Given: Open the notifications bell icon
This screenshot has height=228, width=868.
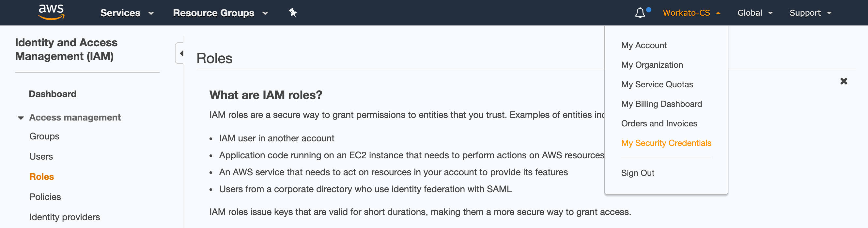Looking at the screenshot, I should [640, 13].
